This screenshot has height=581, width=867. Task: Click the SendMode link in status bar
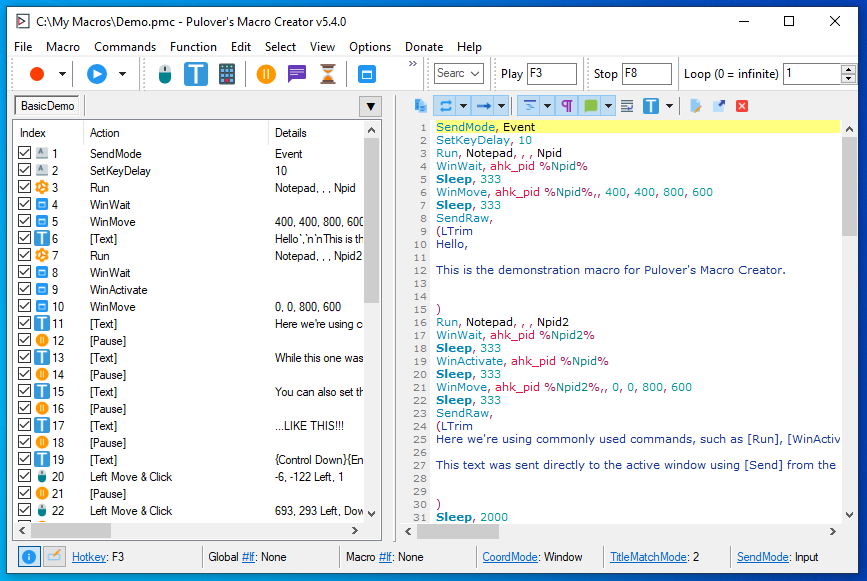(762, 557)
